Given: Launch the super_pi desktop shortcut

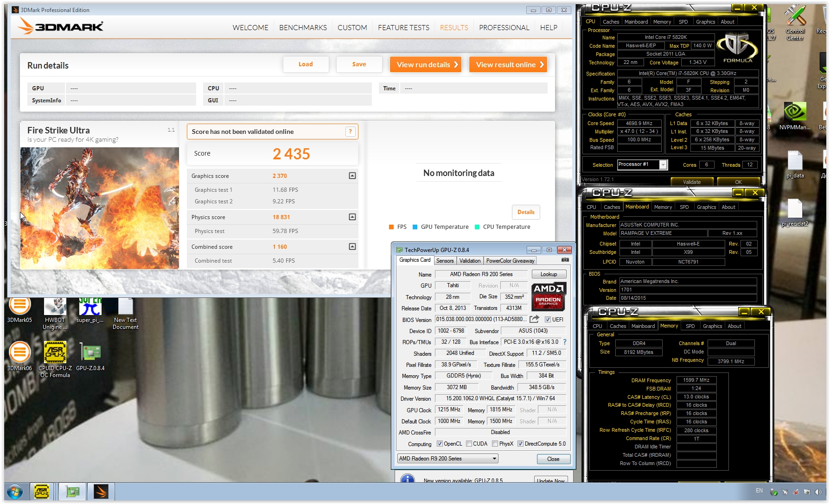Looking at the screenshot, I should pyautogui.click(x=90, y=310).
